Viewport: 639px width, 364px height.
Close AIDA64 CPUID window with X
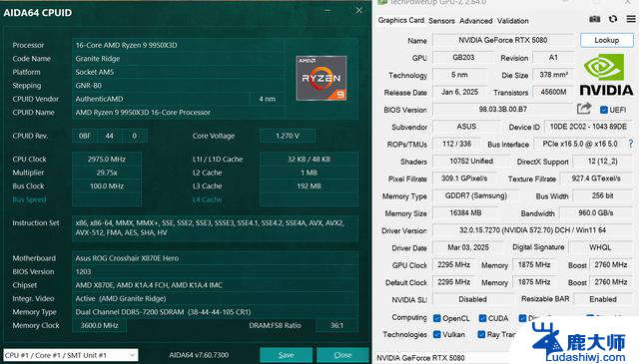pyautogui.click(x=358, y=11)
